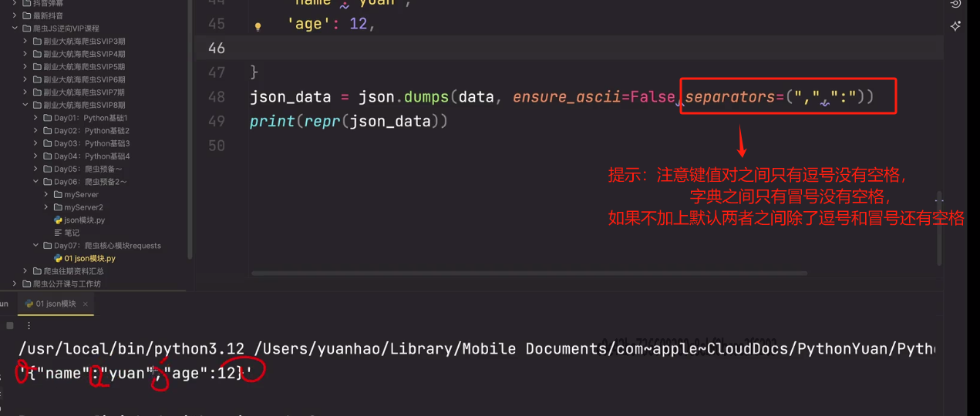Click the separators keyword on line 48
The width and height of the screenshot is (980, 416).
pos(730,97)
